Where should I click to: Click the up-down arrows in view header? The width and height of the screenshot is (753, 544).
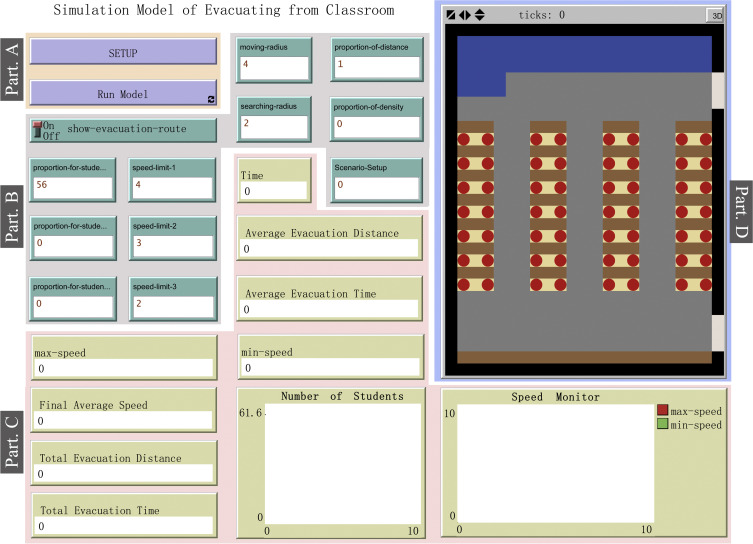click(x=479, y=15)
